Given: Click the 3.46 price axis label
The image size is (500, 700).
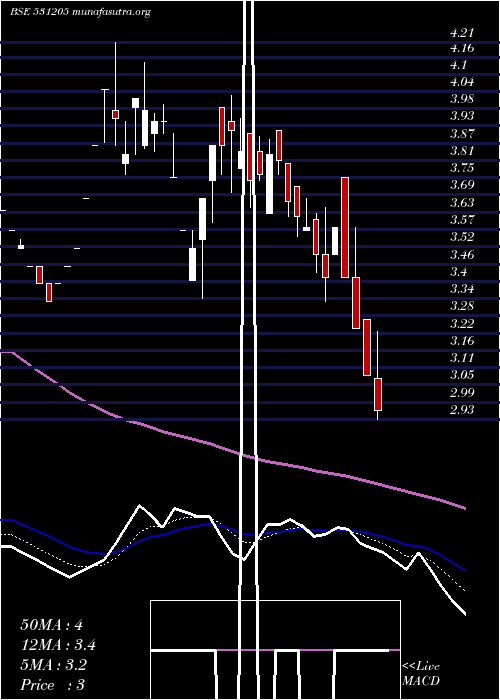Looking at the screenshot, I should click(462, 255).
